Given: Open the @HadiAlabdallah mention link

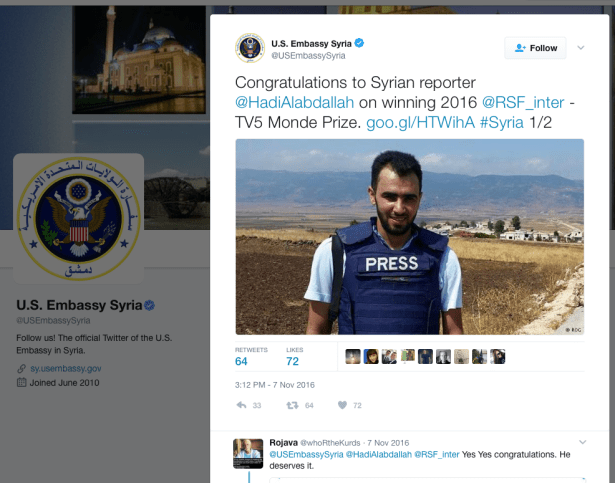Looking at the screenshot, I should [294, 102].
